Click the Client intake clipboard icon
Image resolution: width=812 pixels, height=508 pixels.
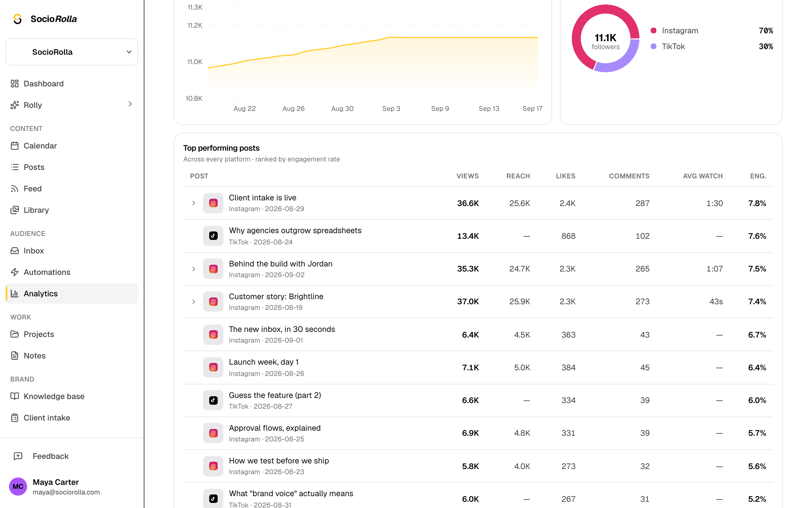[14, 418]
